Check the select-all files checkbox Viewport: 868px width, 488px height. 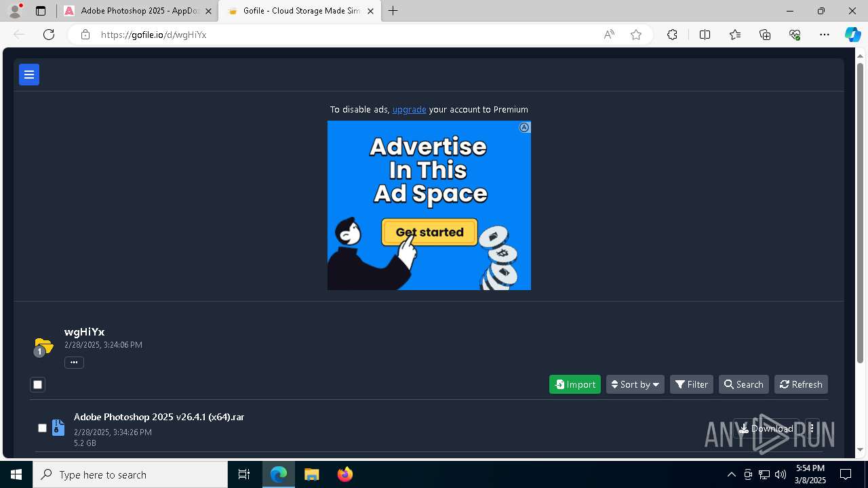(38, 385)
